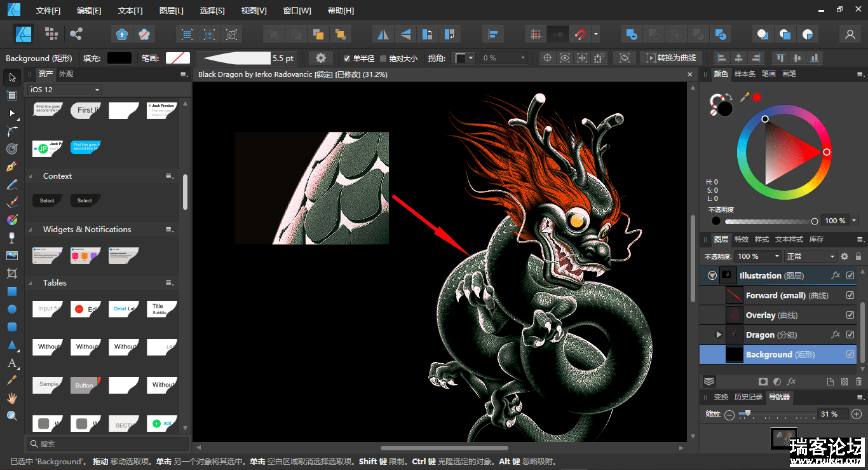The image size is (868, 470).
Task: Open the blend mode 正常 dropdown
Action: click(811, 256)
